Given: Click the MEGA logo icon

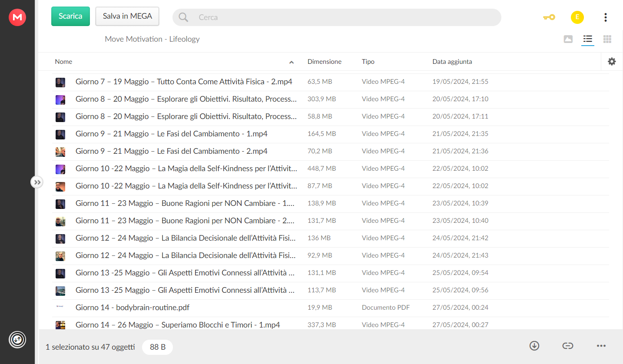Looking at the screenshot, I should 17,17.
